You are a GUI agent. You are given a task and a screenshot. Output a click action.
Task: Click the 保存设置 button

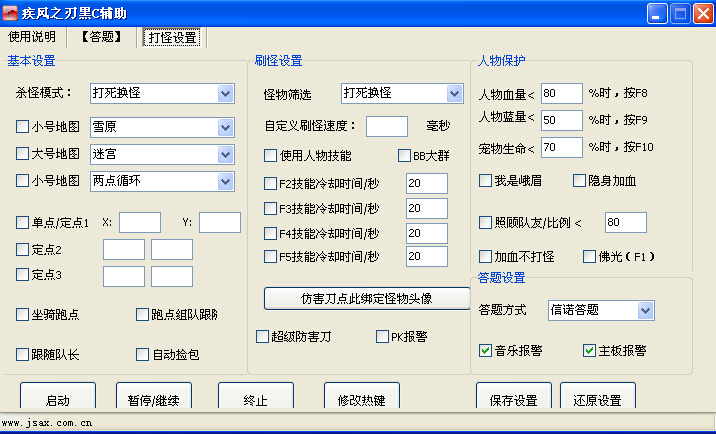click(x=514, y=401)
